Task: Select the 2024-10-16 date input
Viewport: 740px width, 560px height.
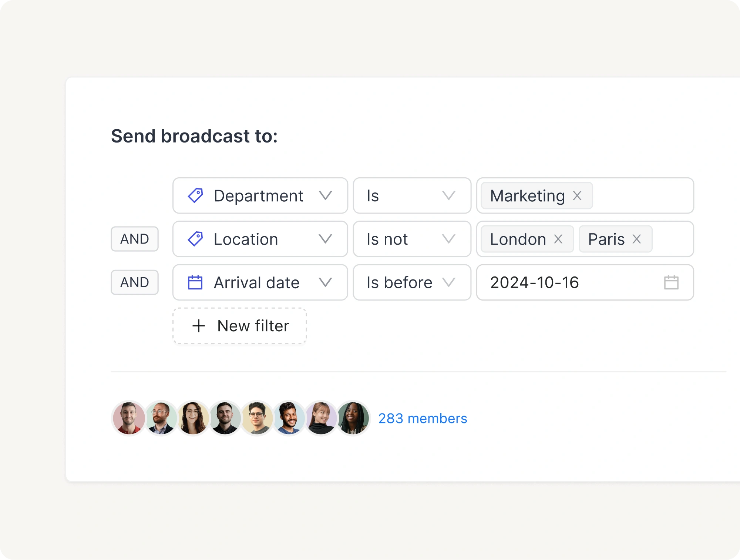Action: [534, 282]
